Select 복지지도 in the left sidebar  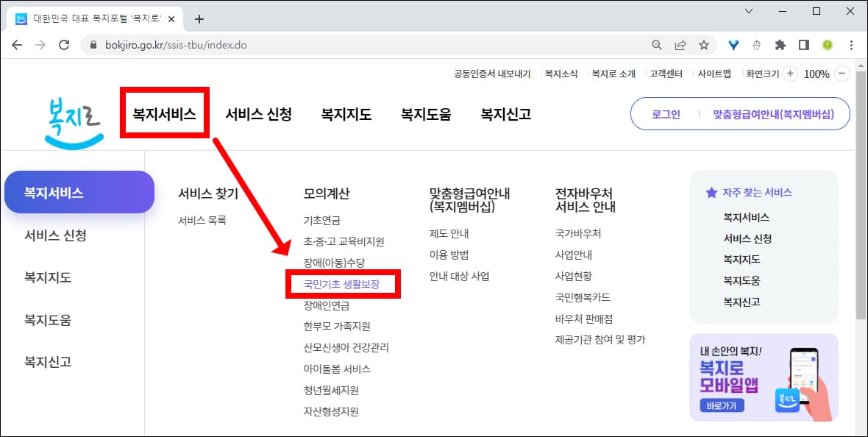point(48,277)
